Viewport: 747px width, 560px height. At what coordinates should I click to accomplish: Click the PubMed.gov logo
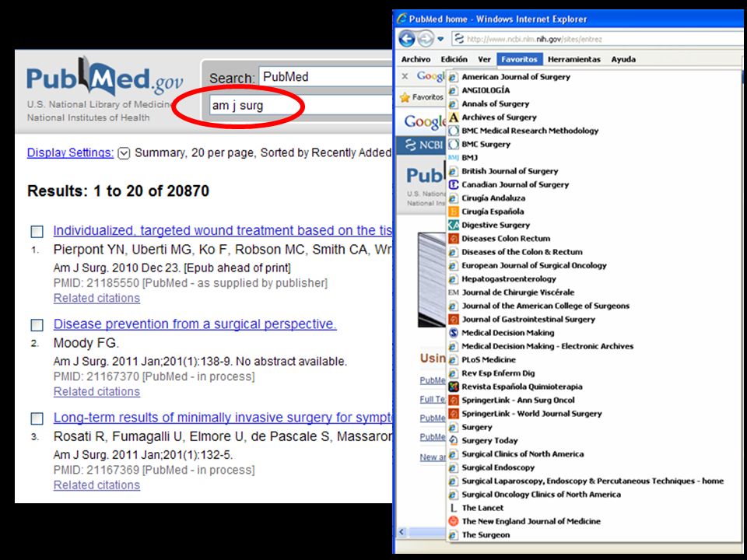(x=105, y=78)
